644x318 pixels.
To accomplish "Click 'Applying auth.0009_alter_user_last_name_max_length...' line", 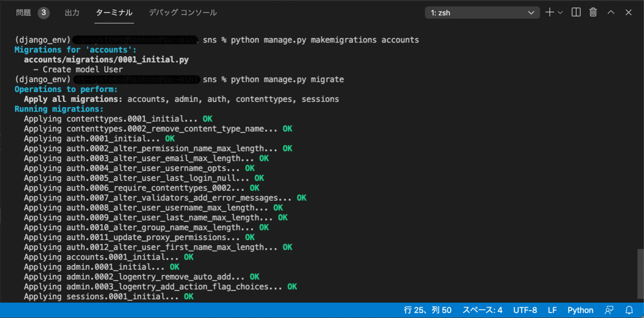I will (x=156, y=217).
